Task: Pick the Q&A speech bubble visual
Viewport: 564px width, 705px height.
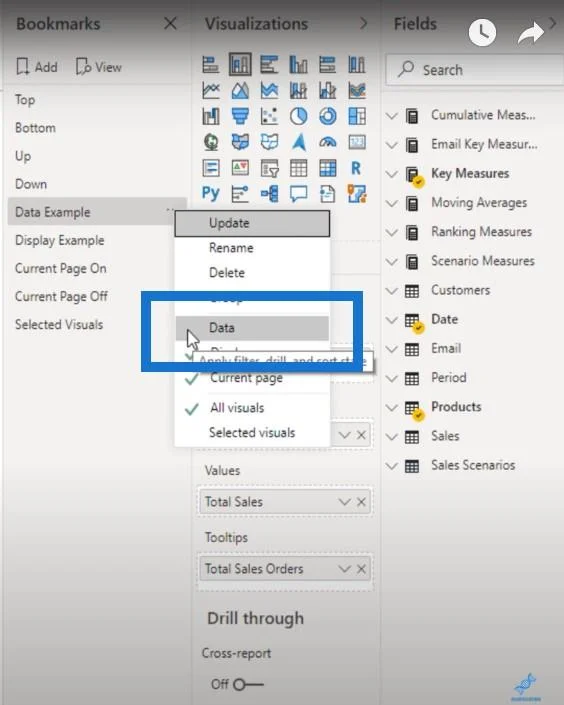Action: click(298, 194)
